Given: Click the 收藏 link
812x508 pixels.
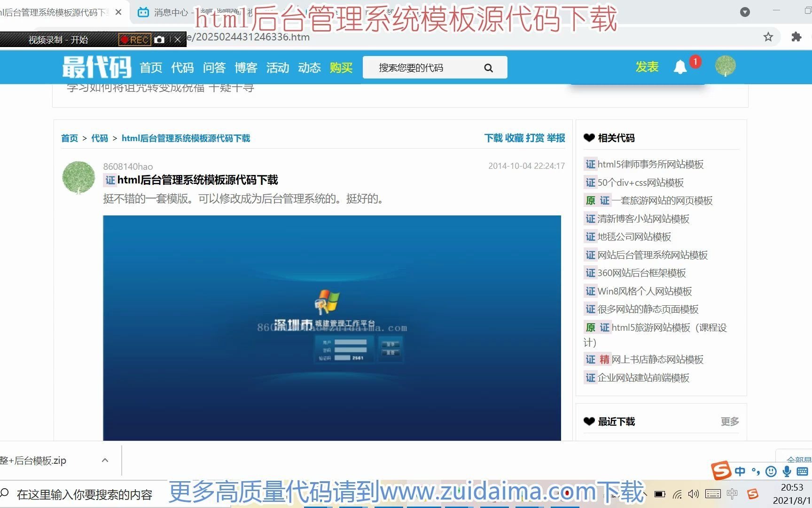Looking at the screenshot, I should (x=514, y=138).
